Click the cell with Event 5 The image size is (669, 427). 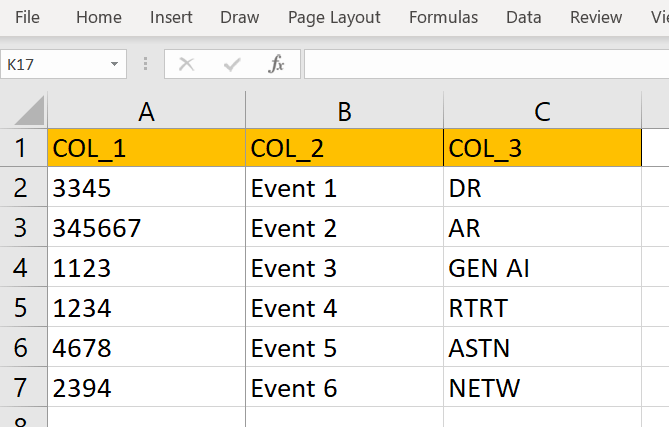click(343, 348)
